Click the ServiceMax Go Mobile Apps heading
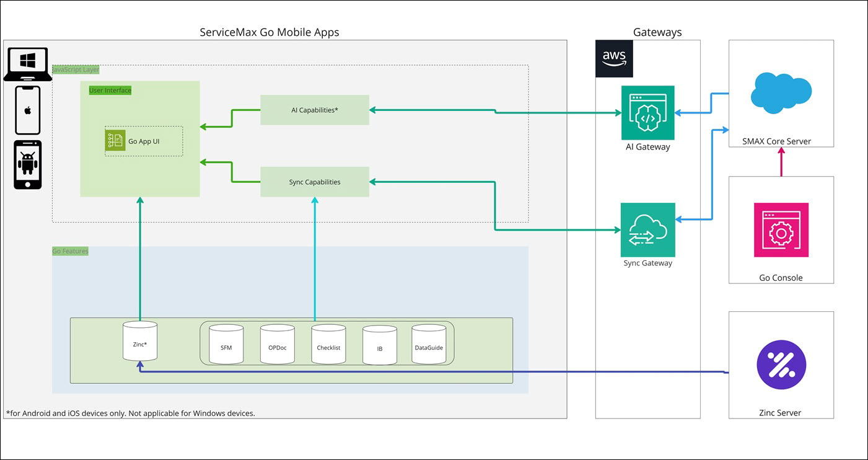This screenshot has height=460, width=868. click(x=270, y=32)
